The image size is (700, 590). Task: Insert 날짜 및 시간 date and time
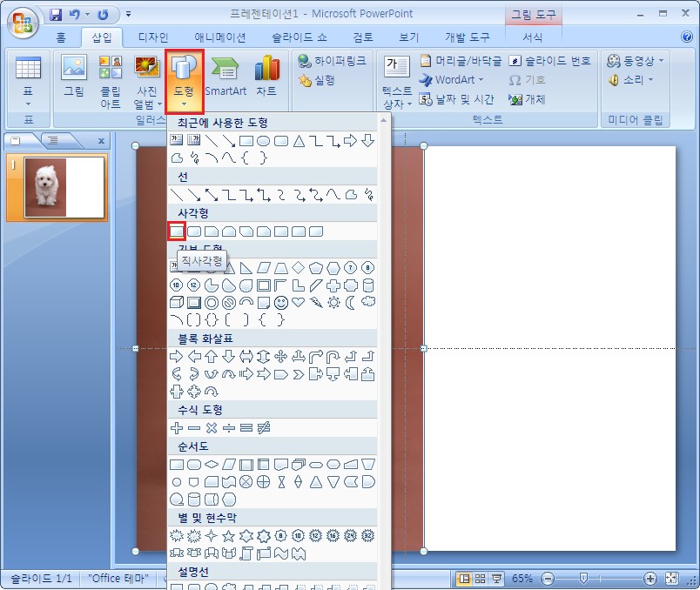[x=456, y=99]
